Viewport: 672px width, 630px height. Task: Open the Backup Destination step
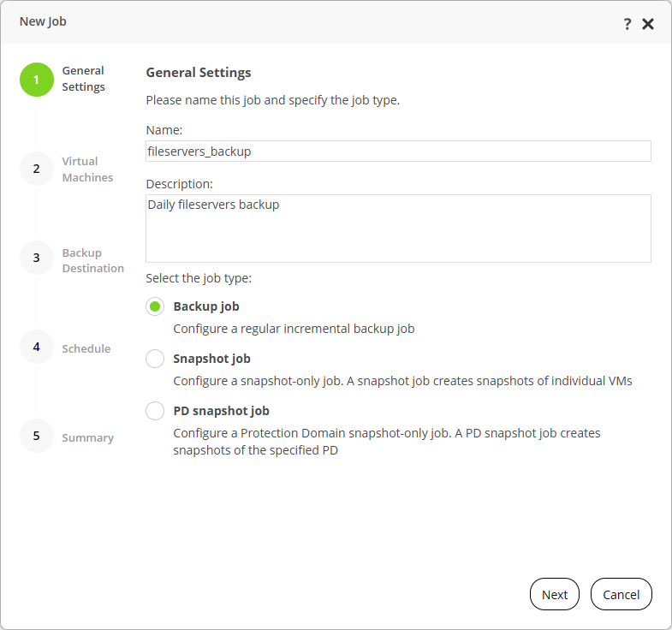tap(92, 260)
